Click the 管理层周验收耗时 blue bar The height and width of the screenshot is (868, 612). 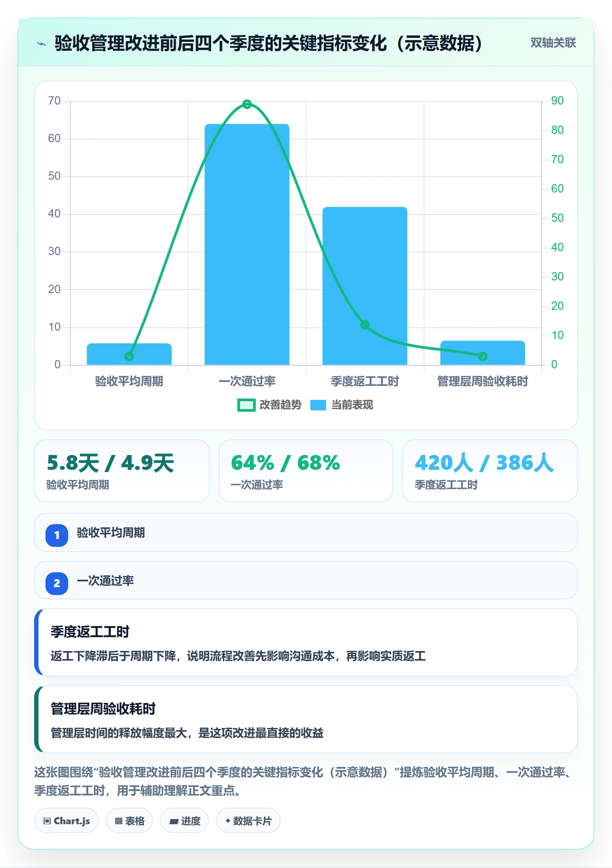483,353
